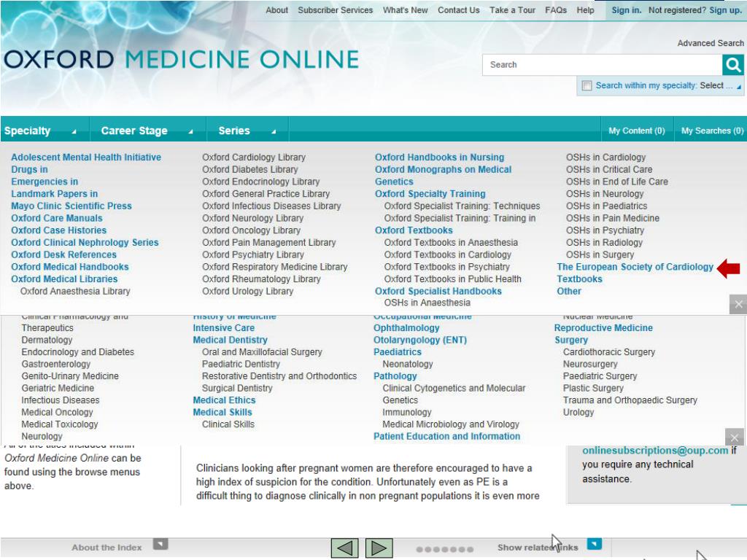
Task: Select Oxford Textbooks in Cardiology
Action: pos(448,254)
